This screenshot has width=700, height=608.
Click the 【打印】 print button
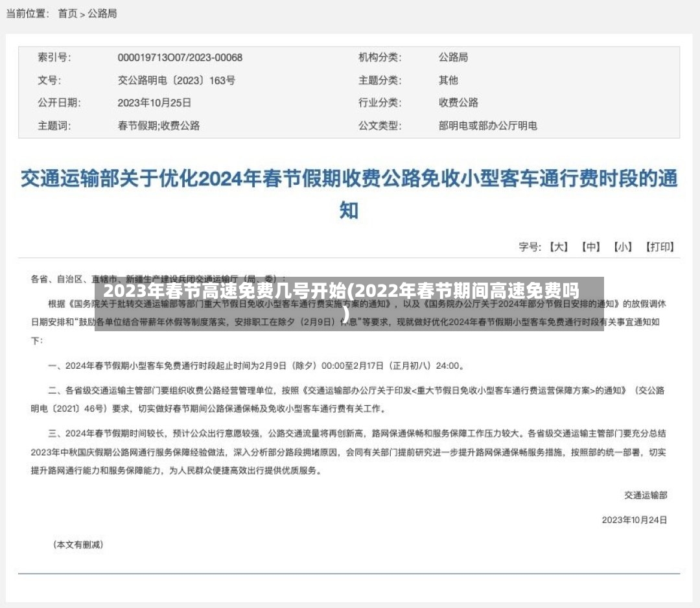point(659,247)
